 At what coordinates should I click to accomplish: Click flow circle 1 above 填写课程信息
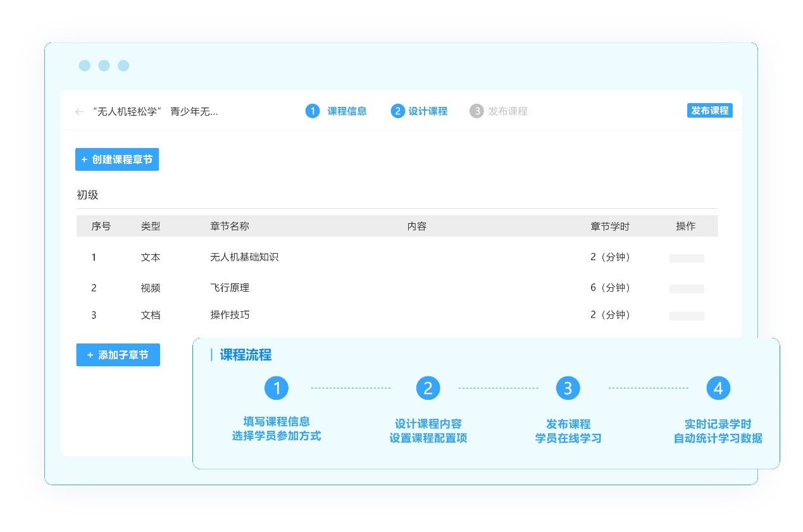[x=277, y=388]
